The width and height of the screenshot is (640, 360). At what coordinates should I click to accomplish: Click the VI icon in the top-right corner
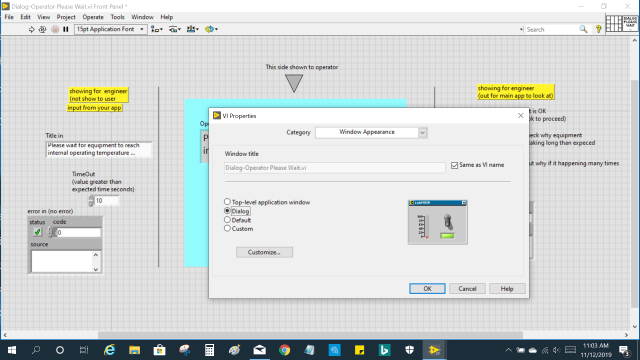(x=630, y=23)
